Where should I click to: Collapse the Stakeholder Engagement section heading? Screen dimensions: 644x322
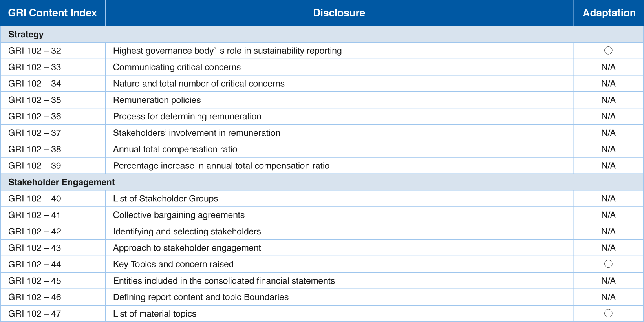pos(62,182)
